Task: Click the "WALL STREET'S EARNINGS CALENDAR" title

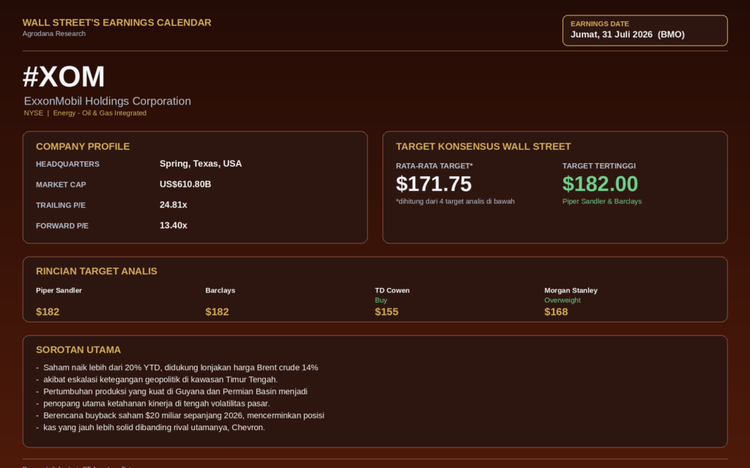Action: pyautogui.click(x=117, y=22)
